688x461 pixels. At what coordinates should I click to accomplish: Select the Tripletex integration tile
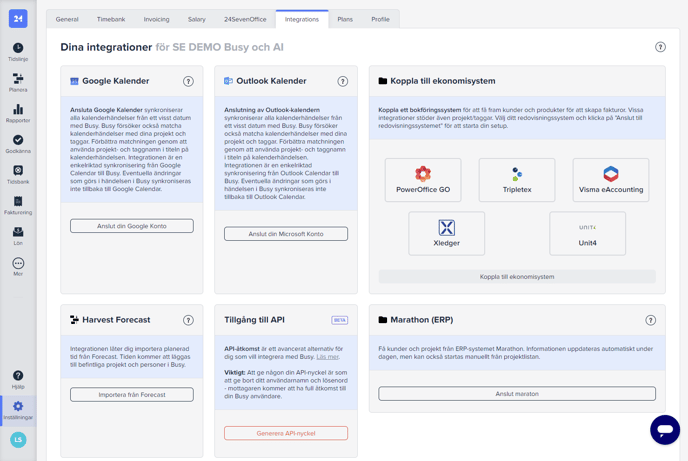[x=517, y=180]
